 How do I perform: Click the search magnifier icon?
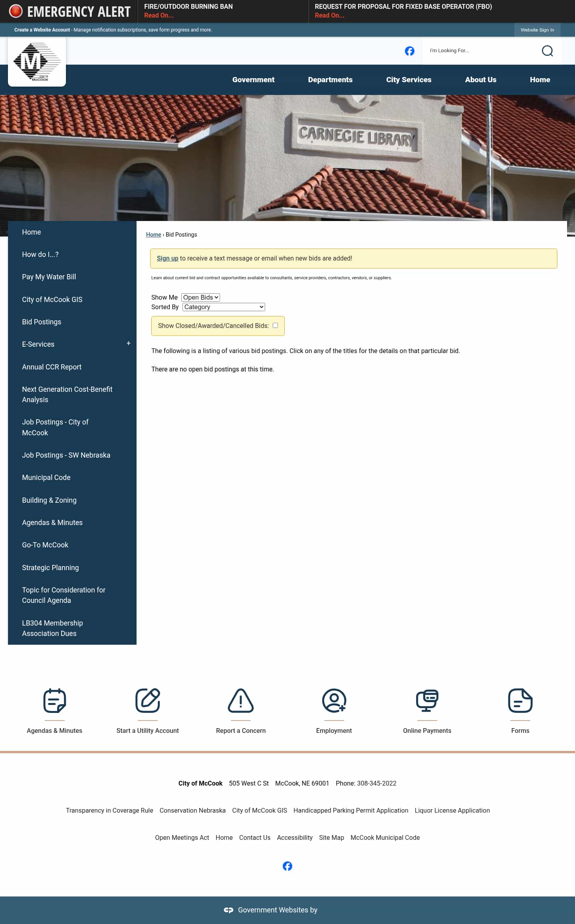point(547,51)
